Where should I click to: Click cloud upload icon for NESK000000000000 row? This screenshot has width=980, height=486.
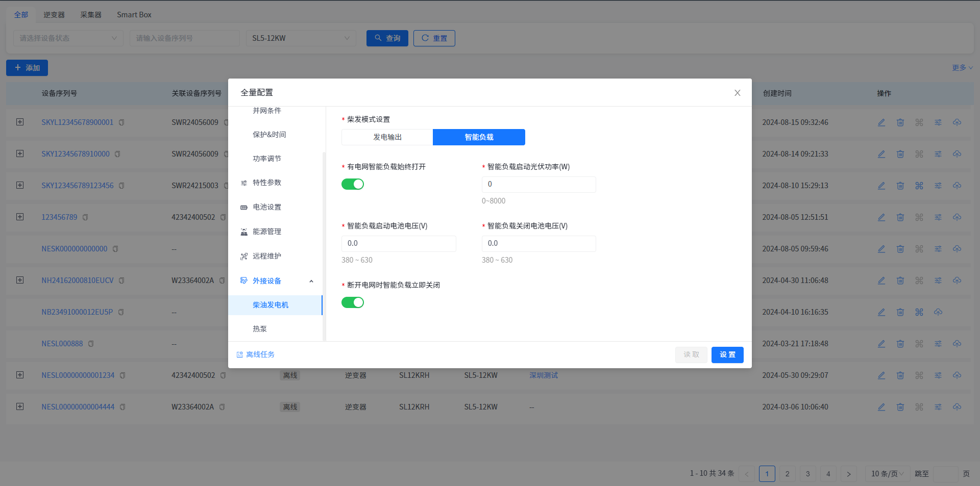[957, 249]
